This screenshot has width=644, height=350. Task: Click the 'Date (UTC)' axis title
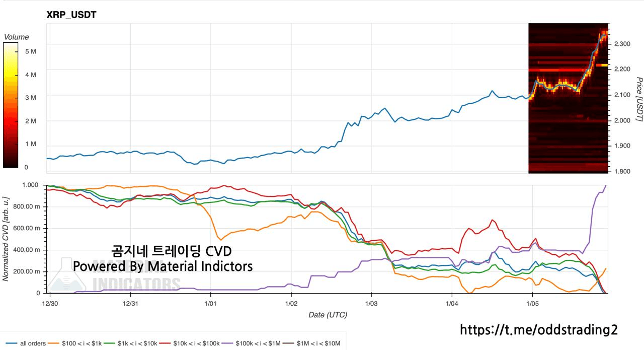point(328,315)
